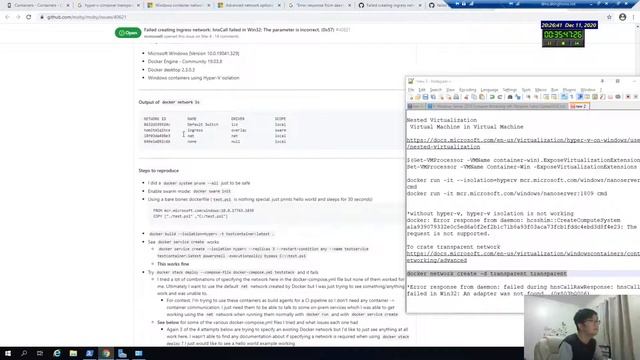Open Notepad++ File menu
The image size is (640, 360).
[411, 90]
